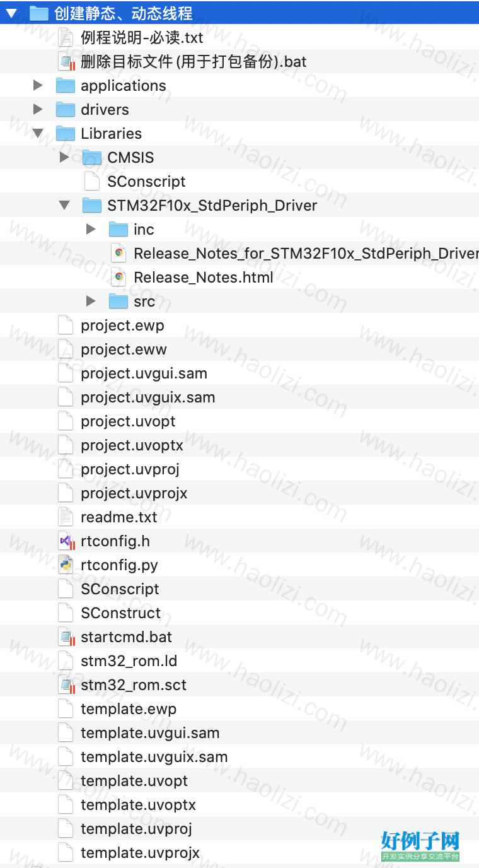Click the project.uvprojx file icon

(x=66, y=493)
